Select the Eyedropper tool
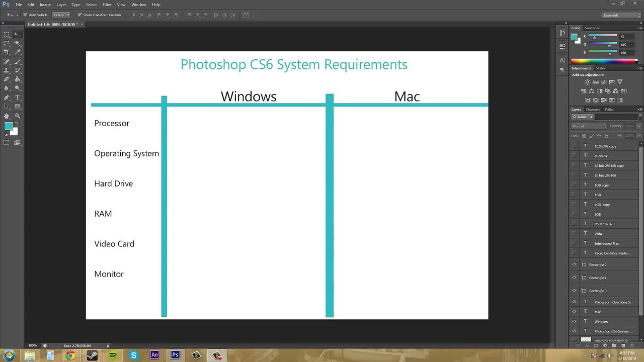 pos(18,52)
